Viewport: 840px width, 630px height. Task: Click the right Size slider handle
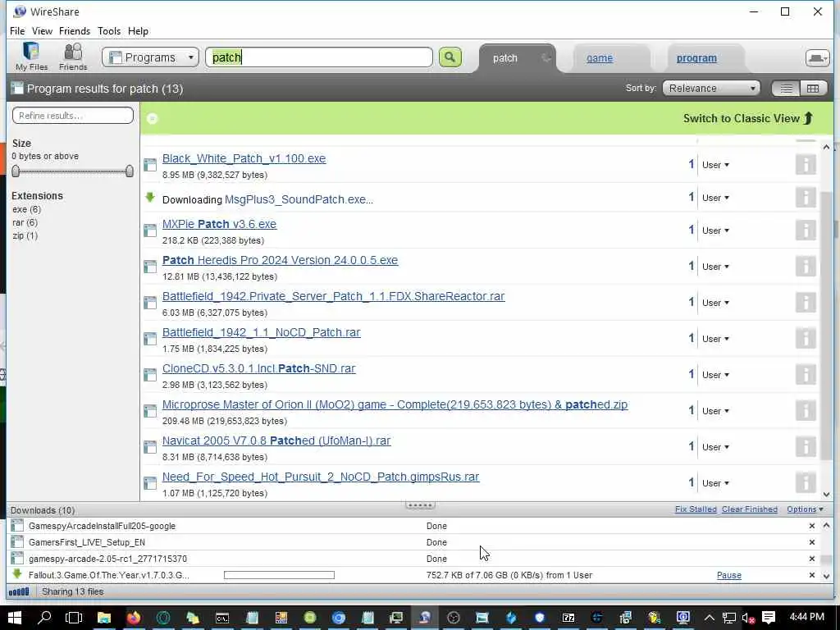point(129,171)
